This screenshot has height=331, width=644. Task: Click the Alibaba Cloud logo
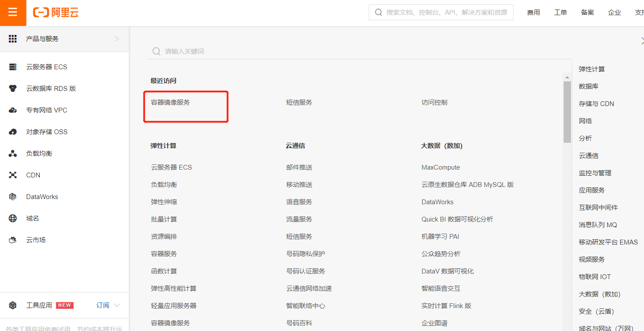(x=56, y=13)
